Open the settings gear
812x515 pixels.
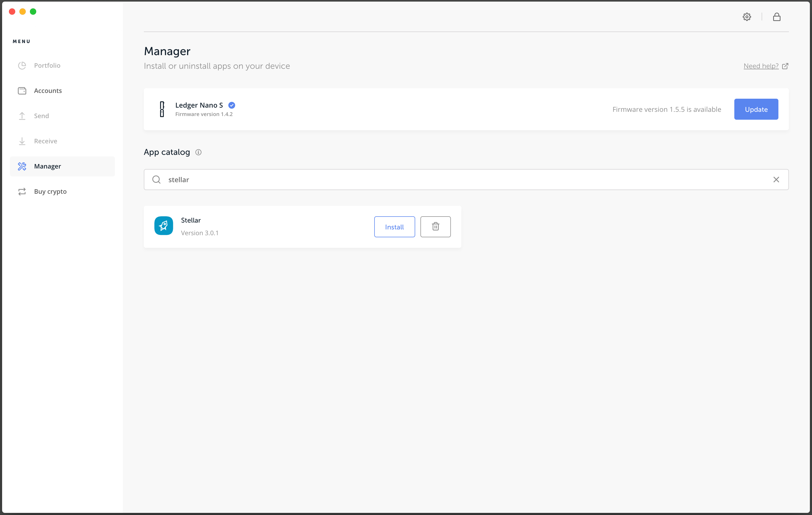pyautogui.click(x=747, y=17)
